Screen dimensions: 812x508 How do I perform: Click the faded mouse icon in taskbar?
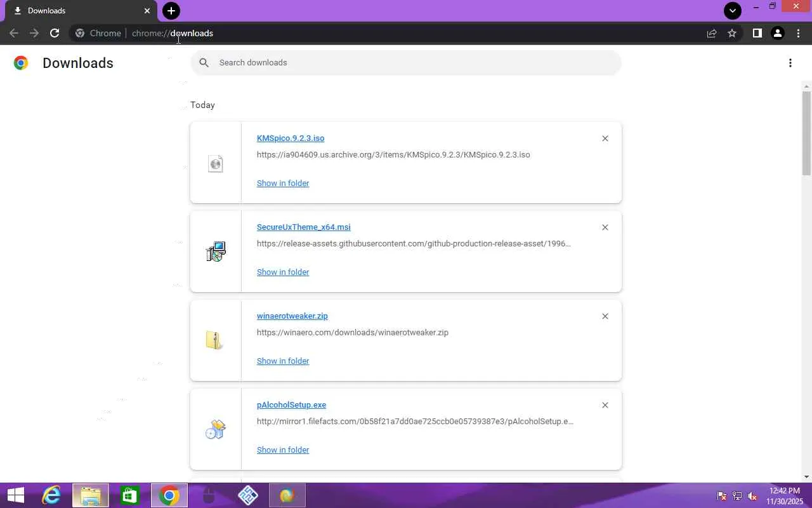click(x=209, y=495)
